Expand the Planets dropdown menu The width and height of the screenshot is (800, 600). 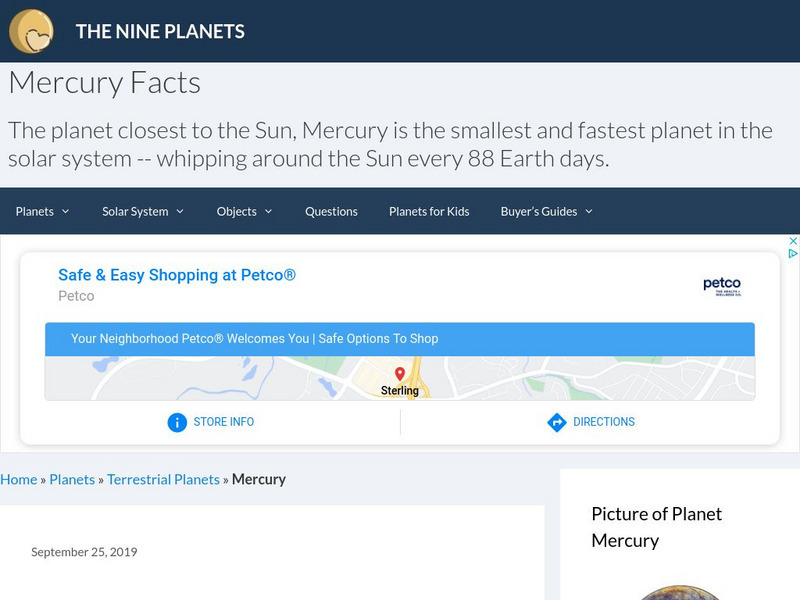point(42,211)
